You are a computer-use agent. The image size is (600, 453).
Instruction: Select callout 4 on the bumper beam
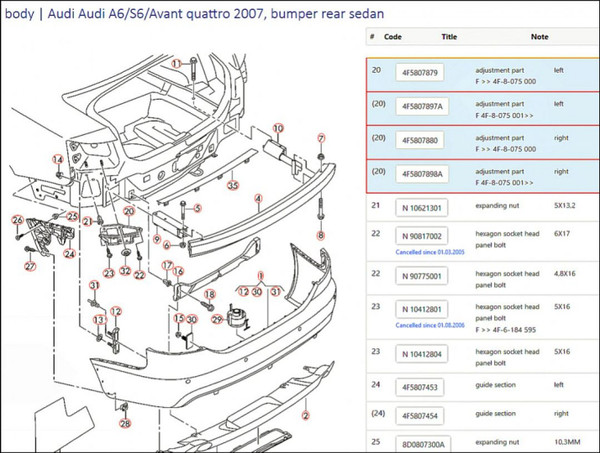click(x=257, y=199)
